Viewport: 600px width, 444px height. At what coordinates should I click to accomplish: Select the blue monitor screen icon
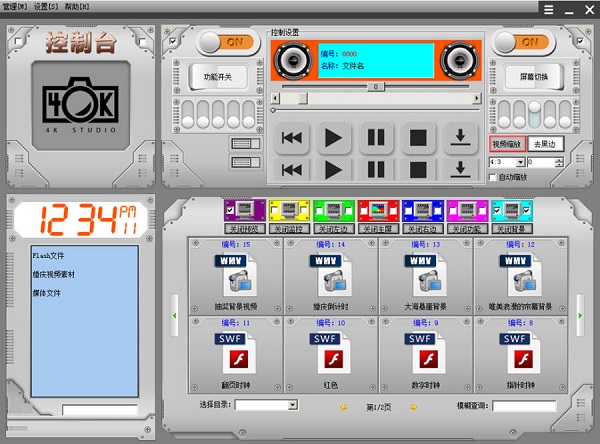[x=423, y=210]
